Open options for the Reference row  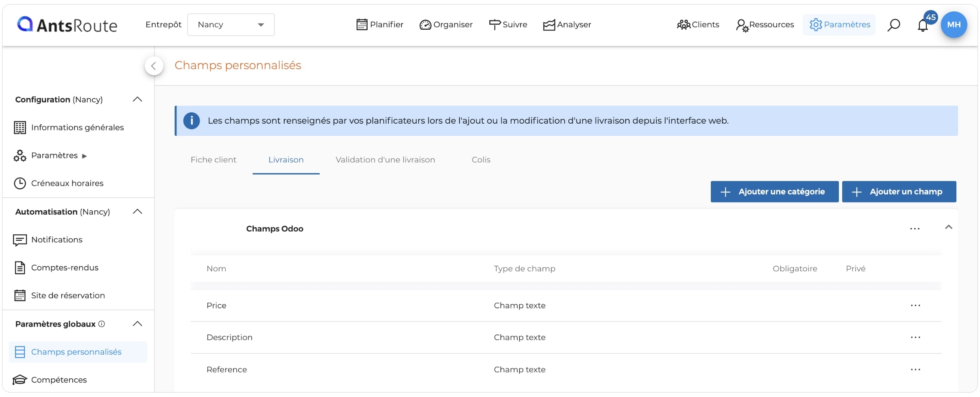[915, 370]
